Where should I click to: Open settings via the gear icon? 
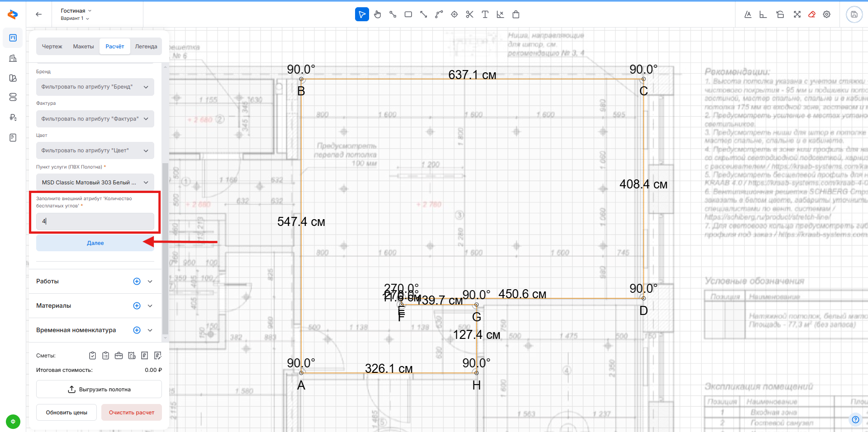click(x=827, y=14)
